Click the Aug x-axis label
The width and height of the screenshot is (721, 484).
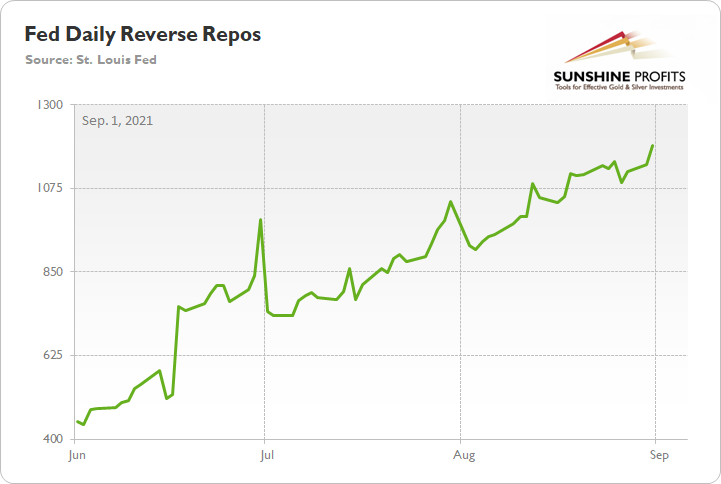tap(464, 456)
